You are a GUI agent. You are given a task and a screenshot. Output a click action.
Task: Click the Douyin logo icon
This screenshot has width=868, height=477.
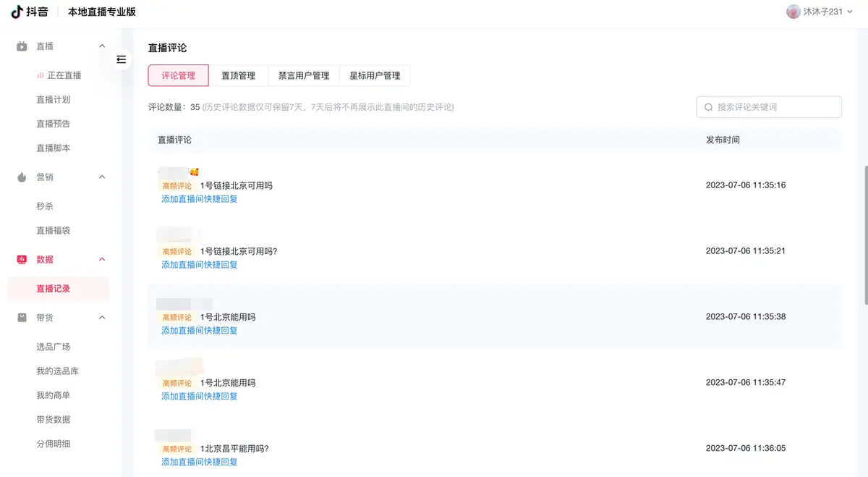(16, 12)
